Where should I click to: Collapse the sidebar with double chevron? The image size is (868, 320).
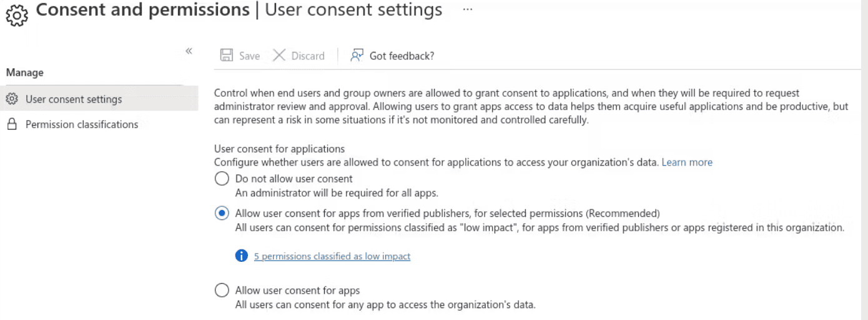(x=189, y=51)
